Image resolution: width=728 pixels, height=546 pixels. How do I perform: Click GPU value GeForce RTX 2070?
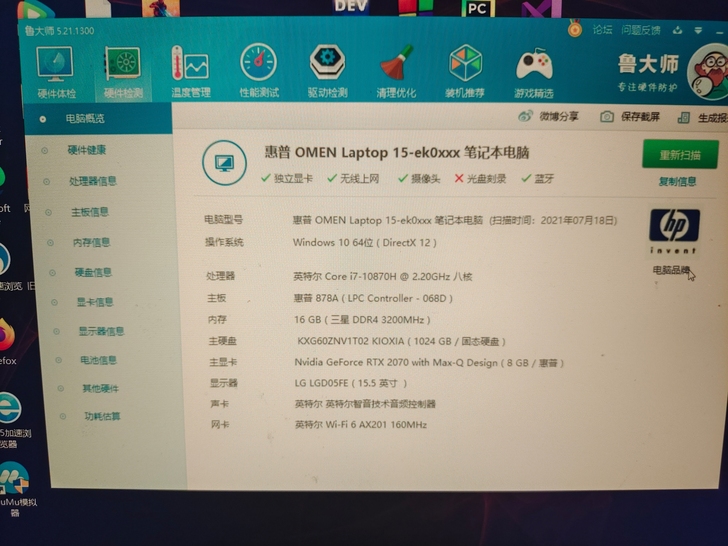[x=429, y=363]
